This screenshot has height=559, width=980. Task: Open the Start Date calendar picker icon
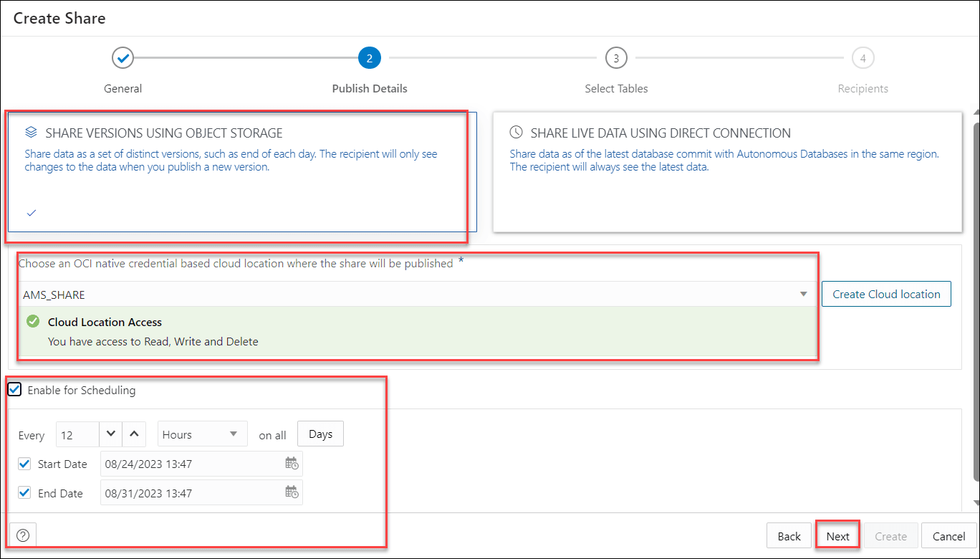pyautogui.click(x=292, y=463)
